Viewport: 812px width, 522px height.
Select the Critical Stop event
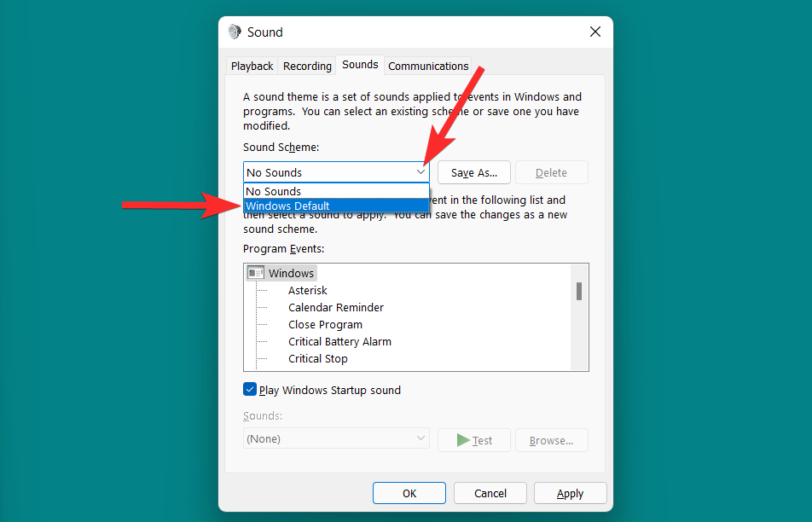point(317,358)
